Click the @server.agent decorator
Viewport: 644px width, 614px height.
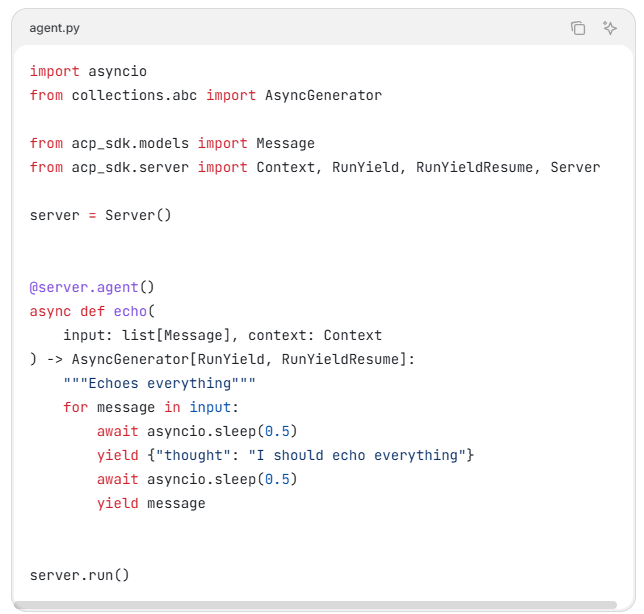coord(84,287)
